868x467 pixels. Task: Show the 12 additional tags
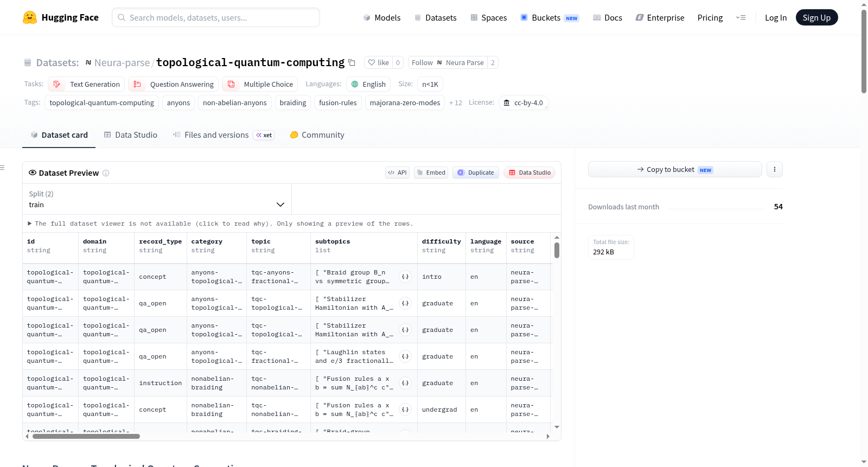456,103
